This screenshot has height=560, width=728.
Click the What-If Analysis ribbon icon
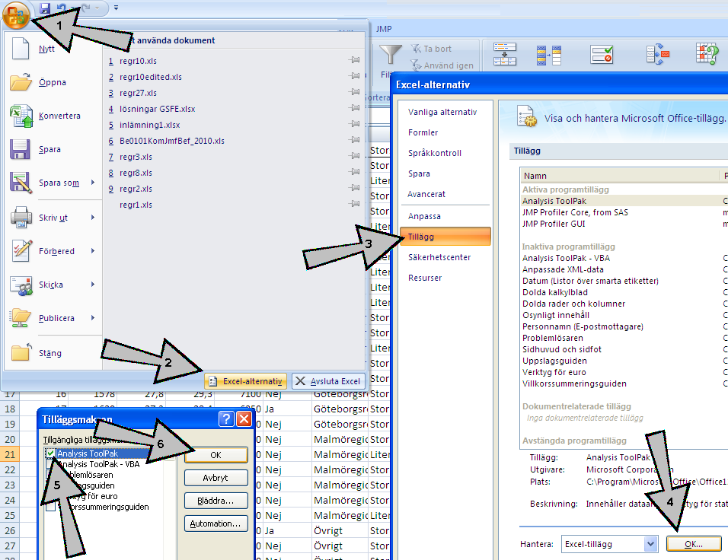pos(707,53)
